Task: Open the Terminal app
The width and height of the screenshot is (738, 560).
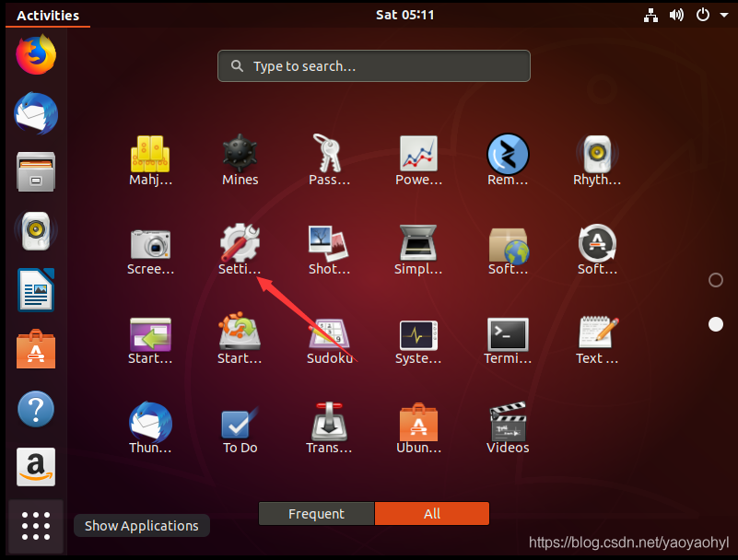Action: 508,339
